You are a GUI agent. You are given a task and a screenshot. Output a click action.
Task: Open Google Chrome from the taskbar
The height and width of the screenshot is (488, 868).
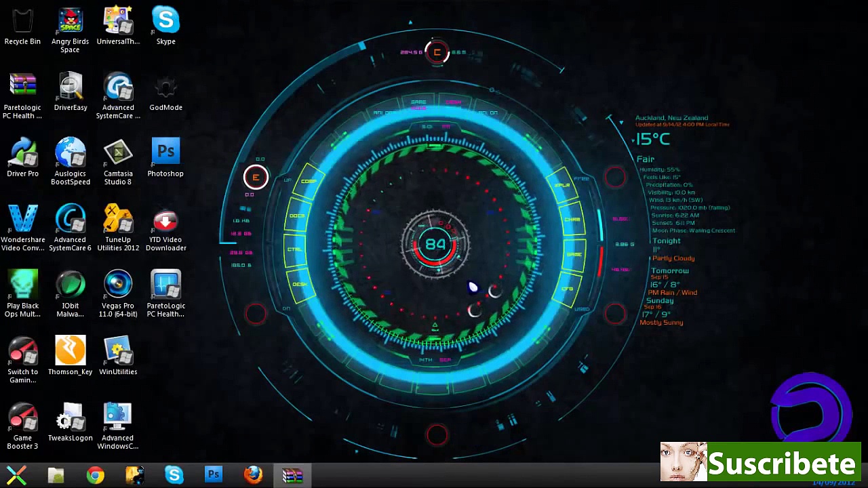(96, 475)
